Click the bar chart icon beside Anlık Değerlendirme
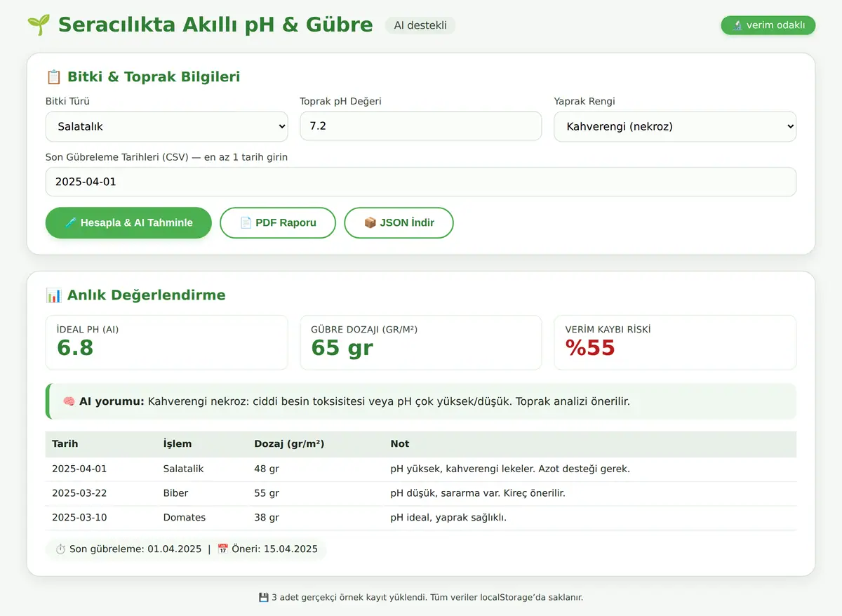The width and height of the screenshot is (842, 616). (53, 295)
